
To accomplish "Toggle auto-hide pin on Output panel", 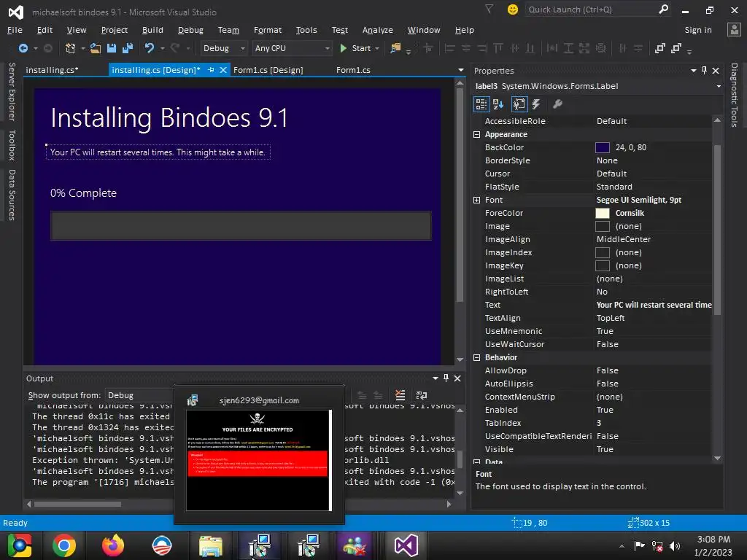I will pyautogui.click(x=446, y=378).
